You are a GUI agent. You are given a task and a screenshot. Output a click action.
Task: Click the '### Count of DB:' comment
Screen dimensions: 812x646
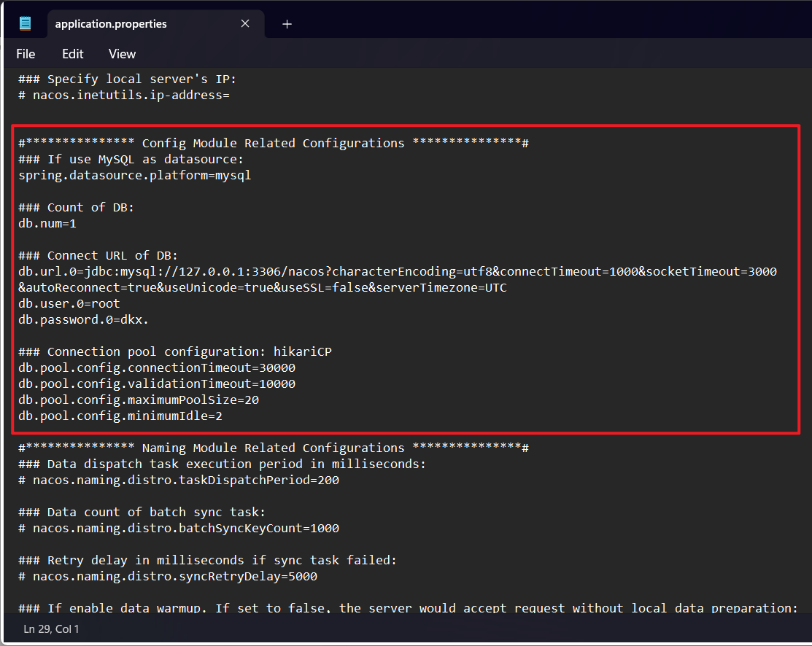point(76,208)
